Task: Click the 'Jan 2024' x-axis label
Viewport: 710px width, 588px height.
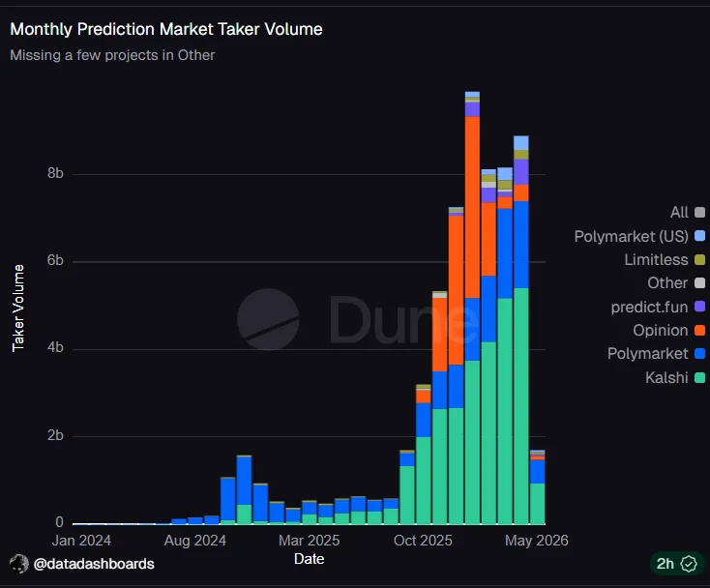Action: coord(81,541)
